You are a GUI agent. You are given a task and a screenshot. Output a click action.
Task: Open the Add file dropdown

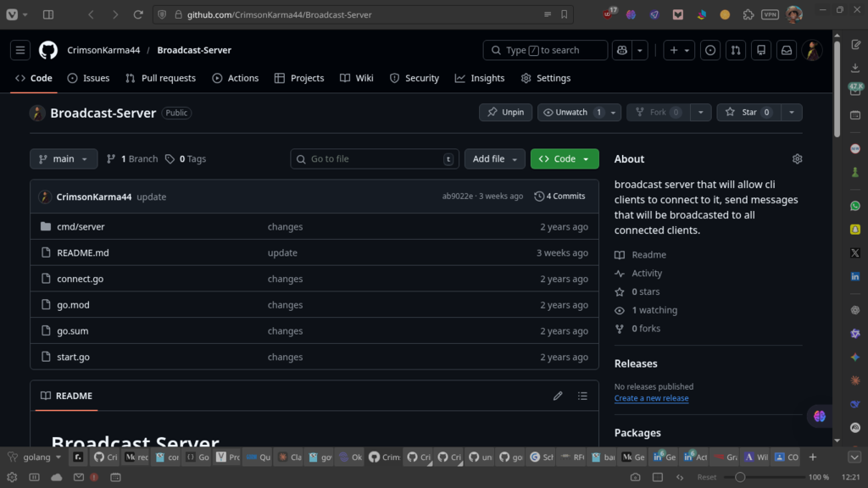[495, 159]
